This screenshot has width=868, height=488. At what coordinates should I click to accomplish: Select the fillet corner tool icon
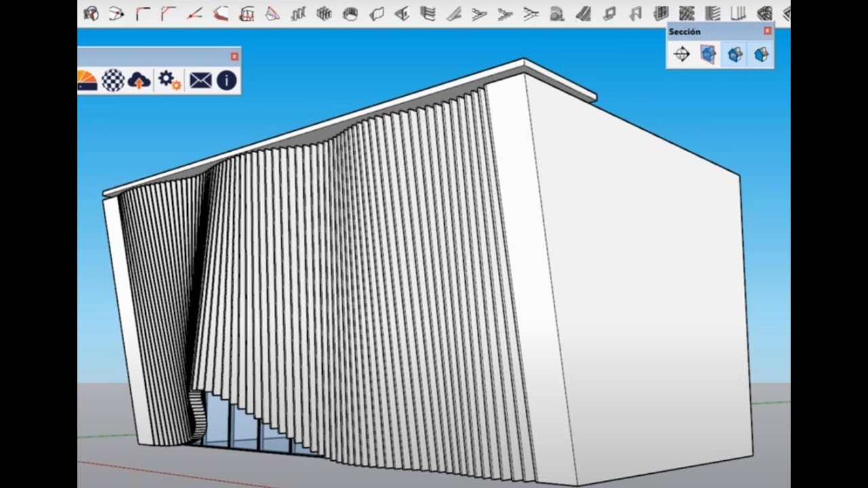(x=143, y=14)
